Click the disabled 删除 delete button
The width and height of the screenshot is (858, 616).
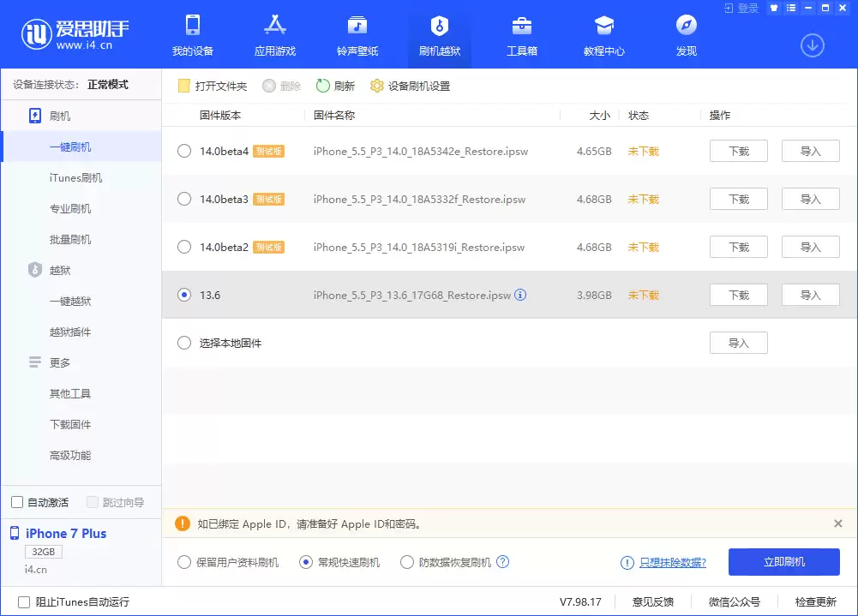coord(282,86)
